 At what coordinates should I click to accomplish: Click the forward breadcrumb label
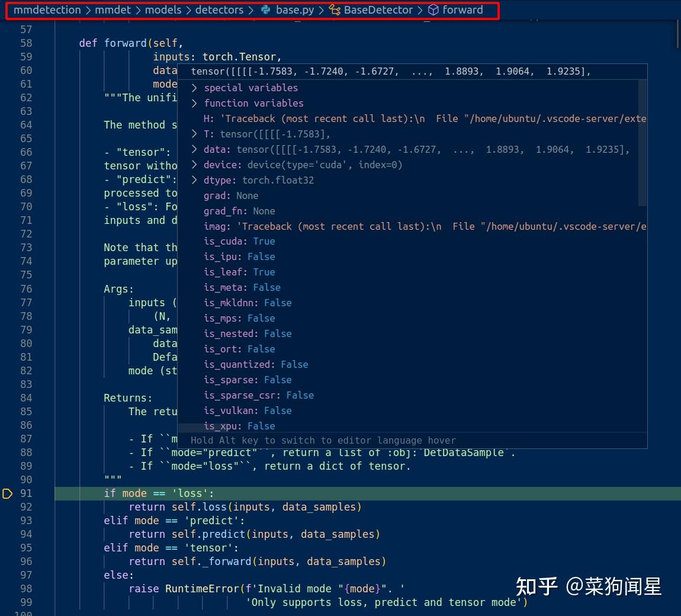(x=462, y=10)
